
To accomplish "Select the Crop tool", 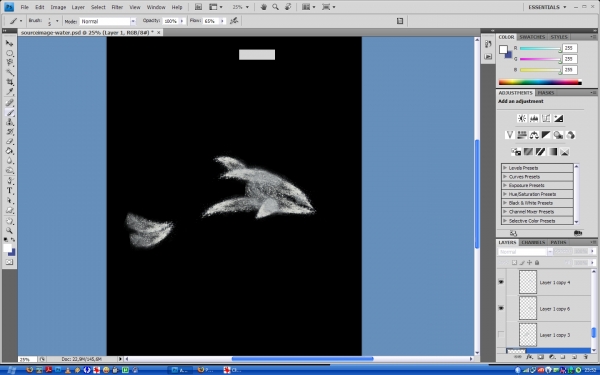I will [10, 82].
